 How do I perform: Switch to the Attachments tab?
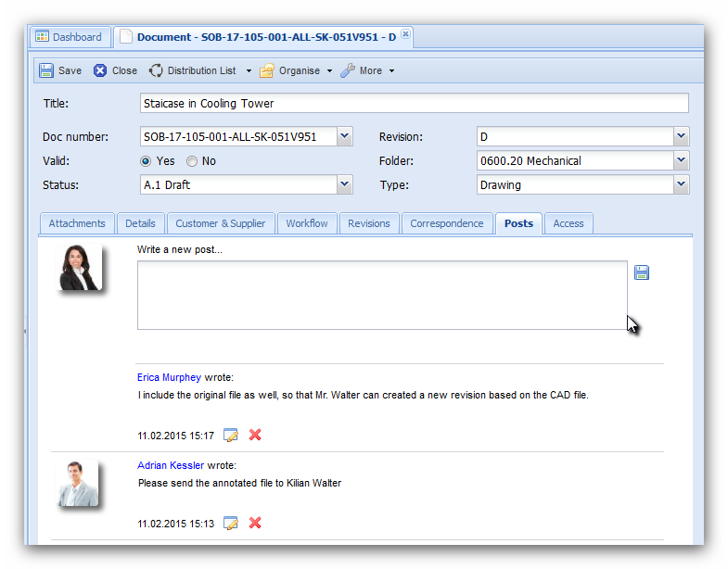point(77,223)
